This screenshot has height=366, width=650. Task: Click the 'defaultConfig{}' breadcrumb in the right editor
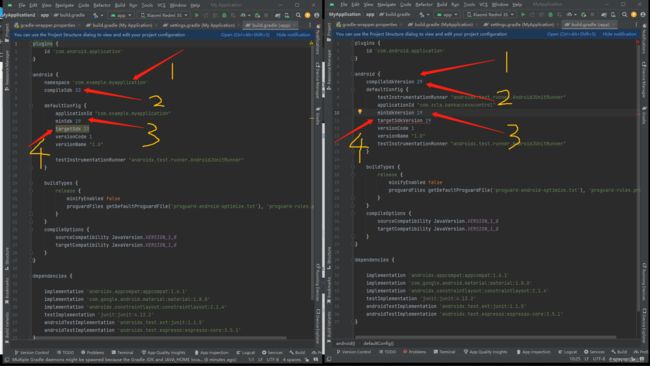click(x=378, y=344)
